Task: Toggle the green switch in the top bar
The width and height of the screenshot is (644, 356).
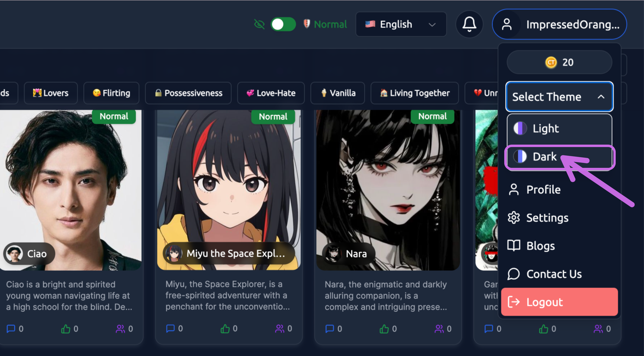Action: (x=283, y=24)
